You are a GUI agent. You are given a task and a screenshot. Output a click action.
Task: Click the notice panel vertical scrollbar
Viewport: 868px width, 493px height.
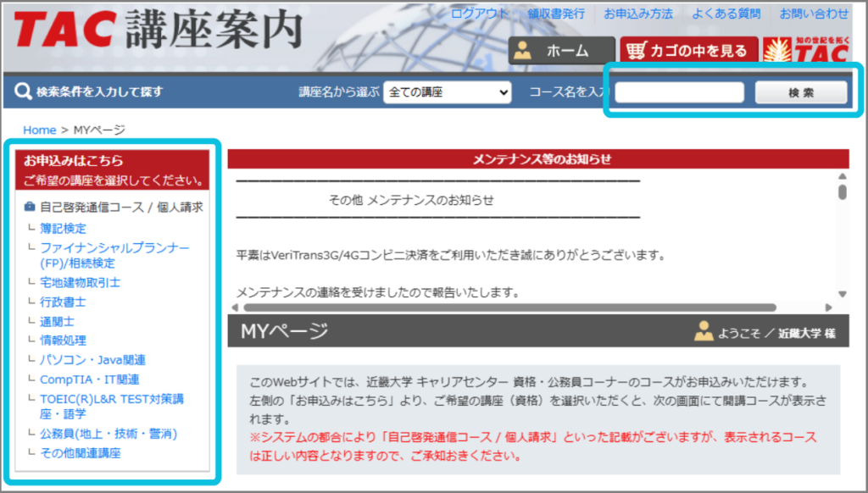tap(842, 191)
